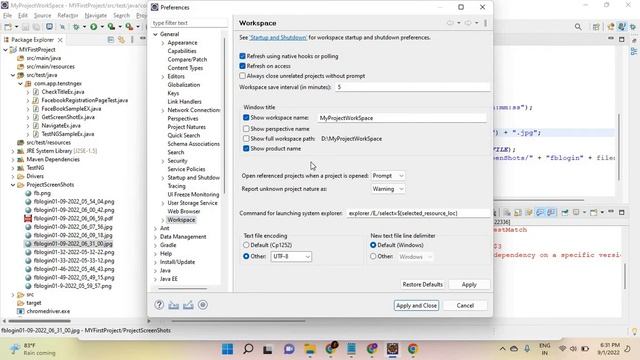Expand the Appearance preferences node
Viewport: 640px width, 360px height.
click(x=163, y=43)
